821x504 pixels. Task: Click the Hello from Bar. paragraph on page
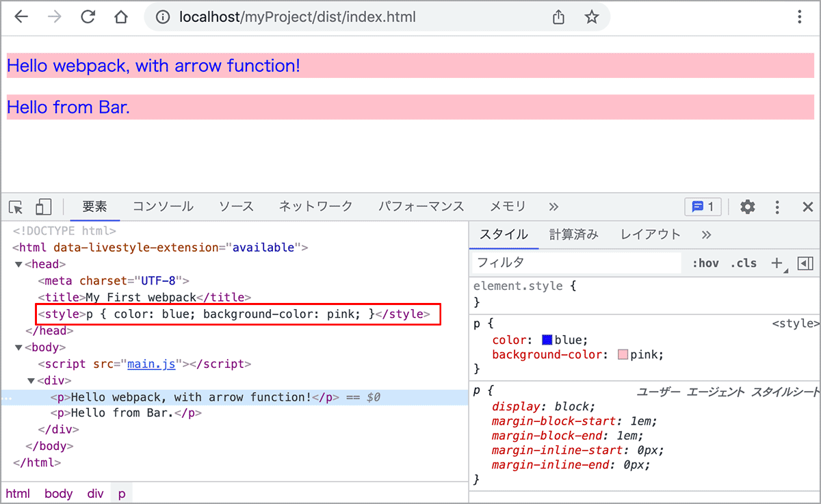410,107
